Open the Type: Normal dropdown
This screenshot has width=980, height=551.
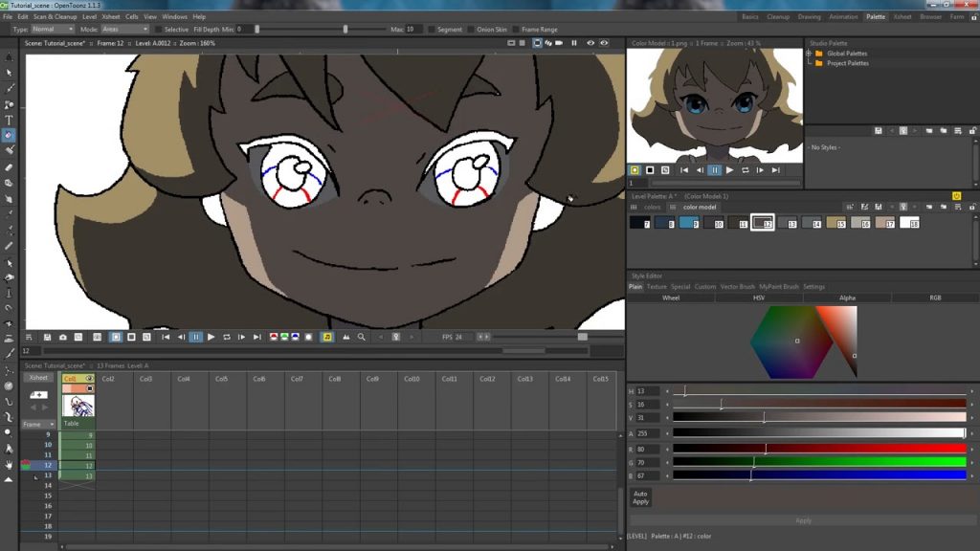click(x=52, y=29)
